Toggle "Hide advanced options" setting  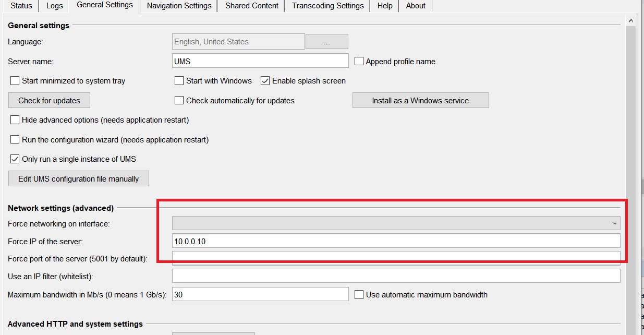point(15,119)
